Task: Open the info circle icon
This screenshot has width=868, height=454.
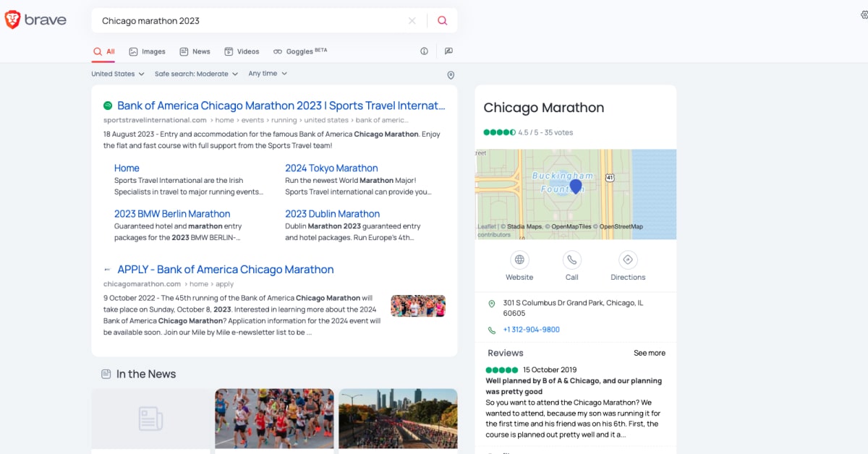Action: point(425,51)
